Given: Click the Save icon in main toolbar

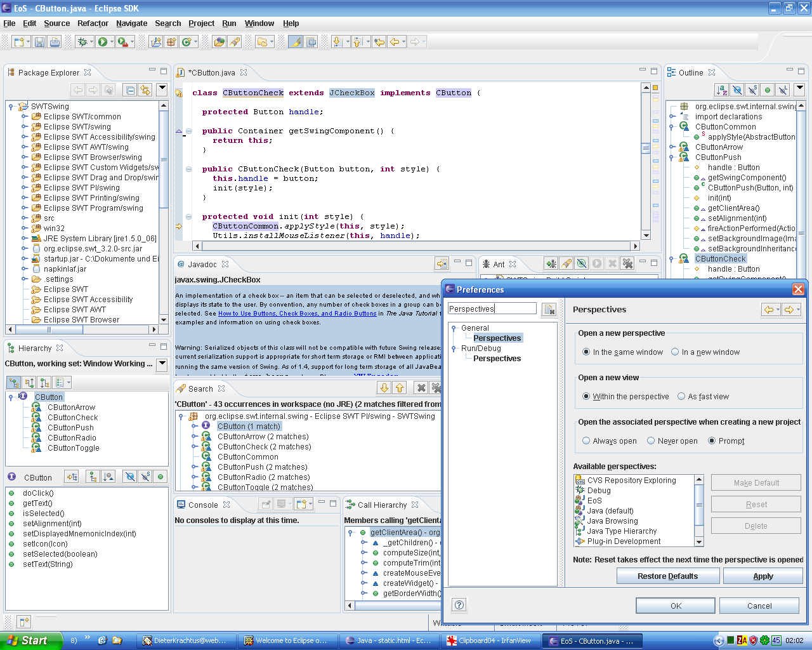Looking at the screenshot, I should point(39,42).
